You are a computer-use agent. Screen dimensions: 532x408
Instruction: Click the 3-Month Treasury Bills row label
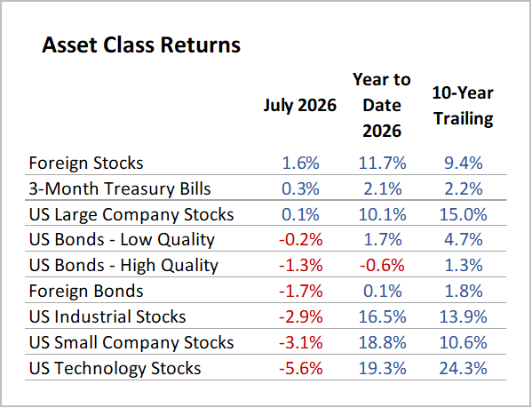(x=120, y=188)
